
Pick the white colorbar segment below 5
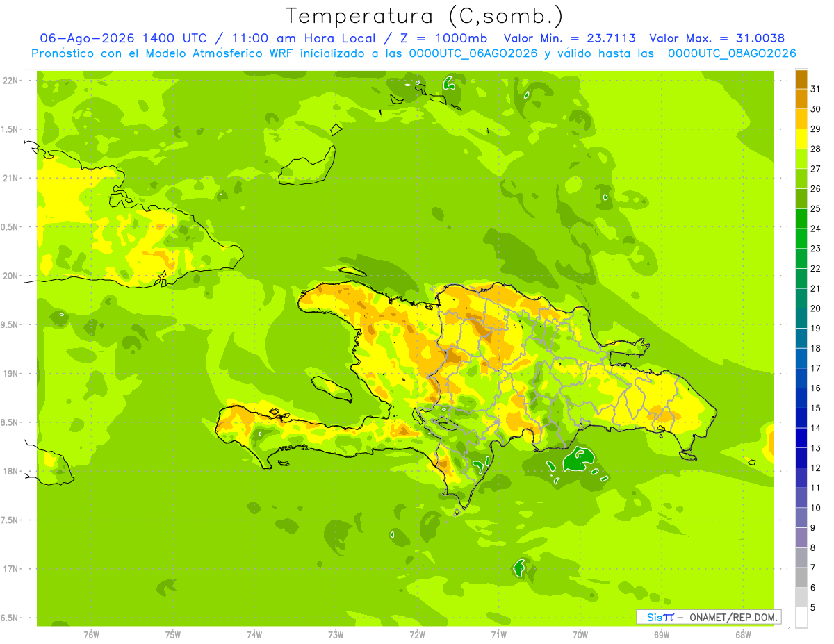point(801,618)
